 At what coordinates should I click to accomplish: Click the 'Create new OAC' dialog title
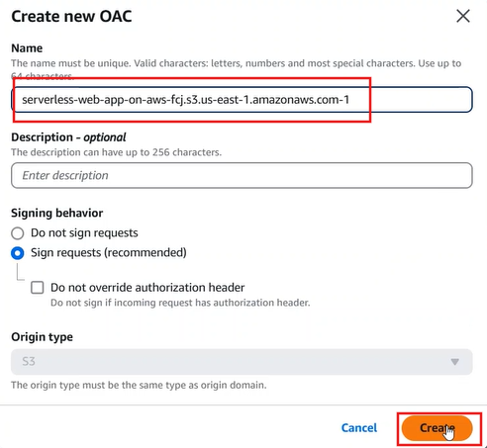tap(71, 16)
